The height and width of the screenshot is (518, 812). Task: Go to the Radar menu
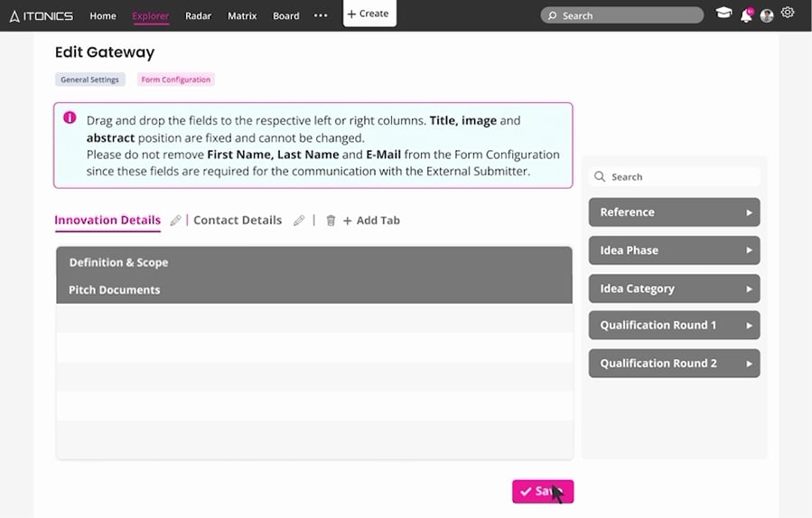pos(198,15)
